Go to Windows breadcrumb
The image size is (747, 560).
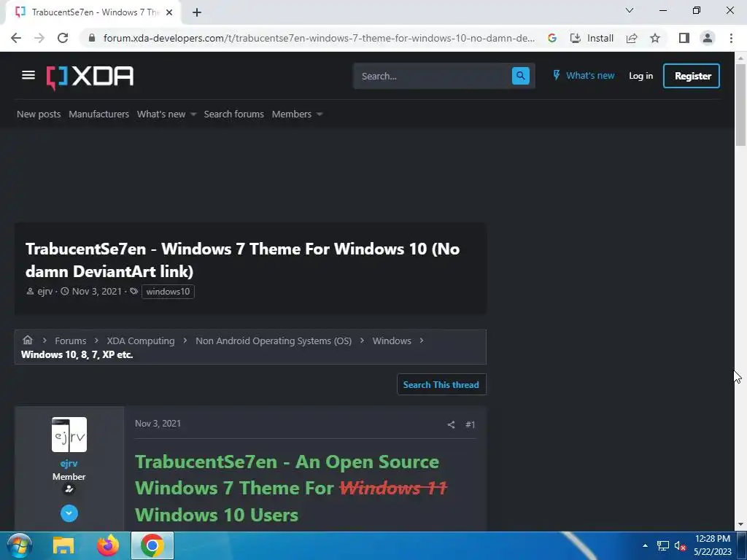click(392, 341)
